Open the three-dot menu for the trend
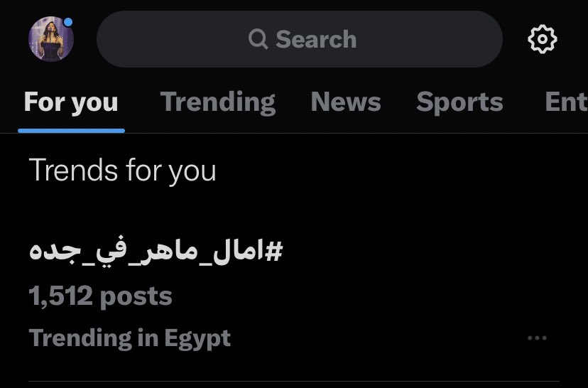The width and height of the screenshot is (588, 388). [538, 338]
